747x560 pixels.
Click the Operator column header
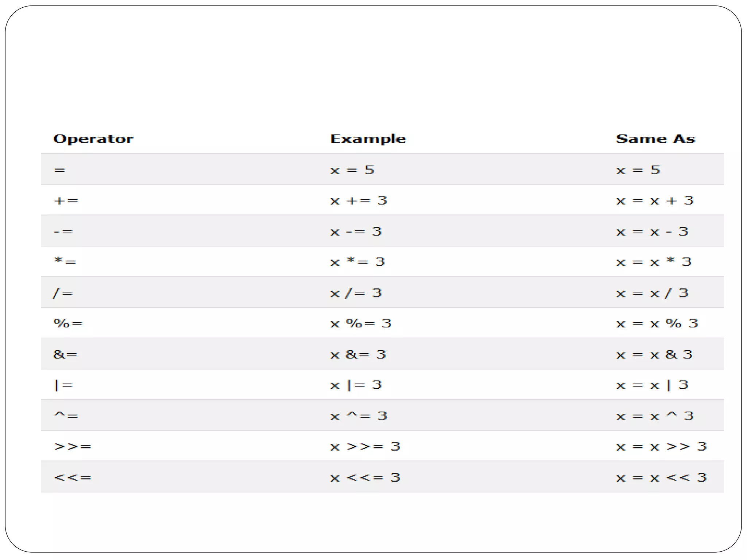93,139
